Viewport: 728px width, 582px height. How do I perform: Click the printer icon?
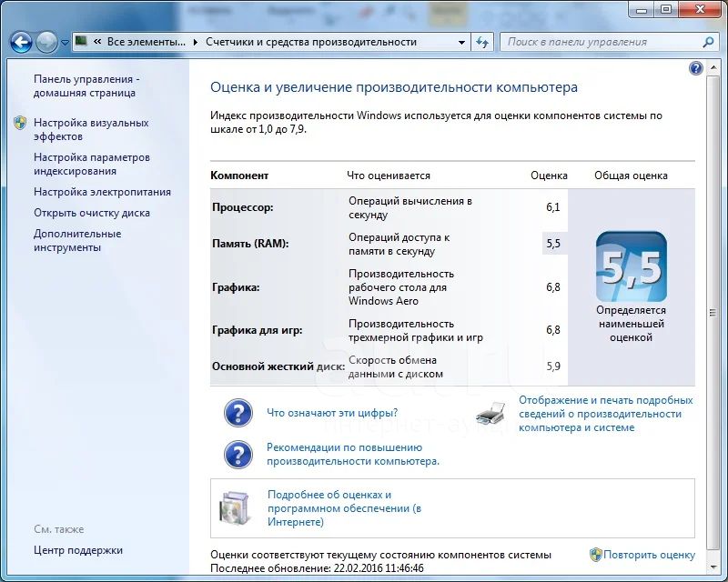[x=490, y=414]
